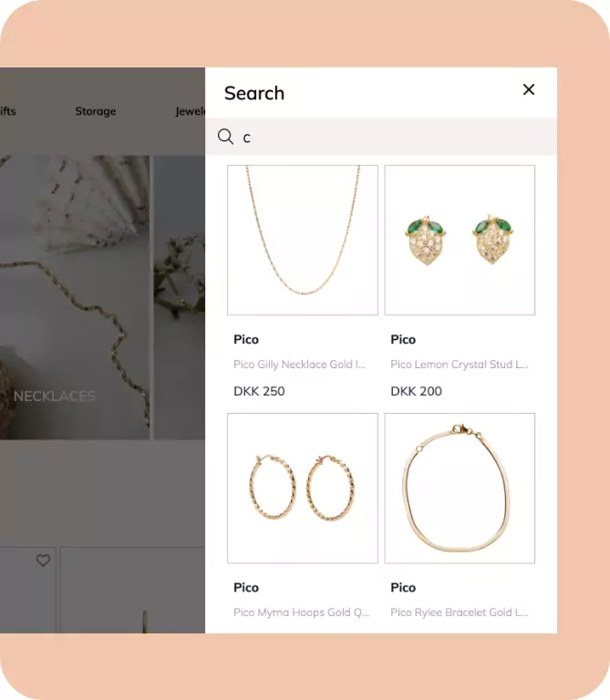Click the DKK 250 price label
Image resolution: width=610 pixels, height=700 pixels.
pos(259,391)
